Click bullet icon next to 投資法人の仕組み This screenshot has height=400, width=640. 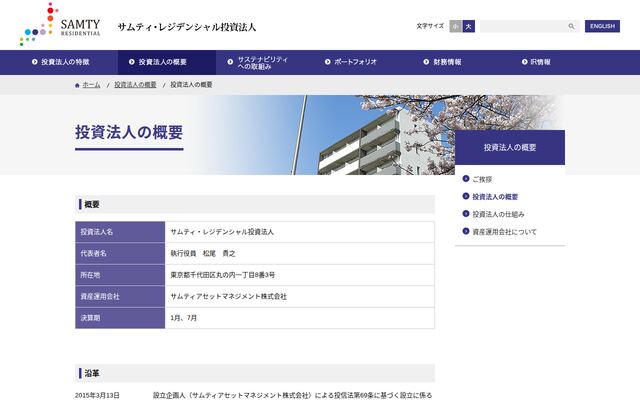[466, 213]
